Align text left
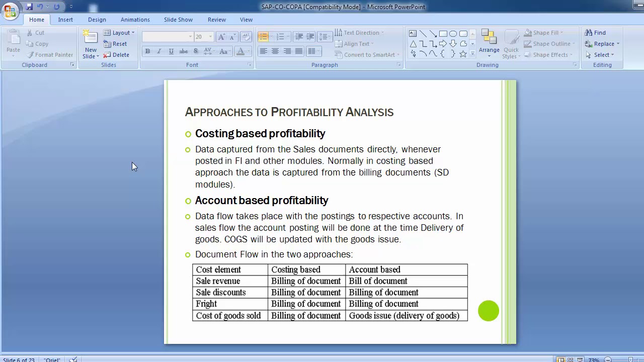644x362 pixels. tap(263, 51)
